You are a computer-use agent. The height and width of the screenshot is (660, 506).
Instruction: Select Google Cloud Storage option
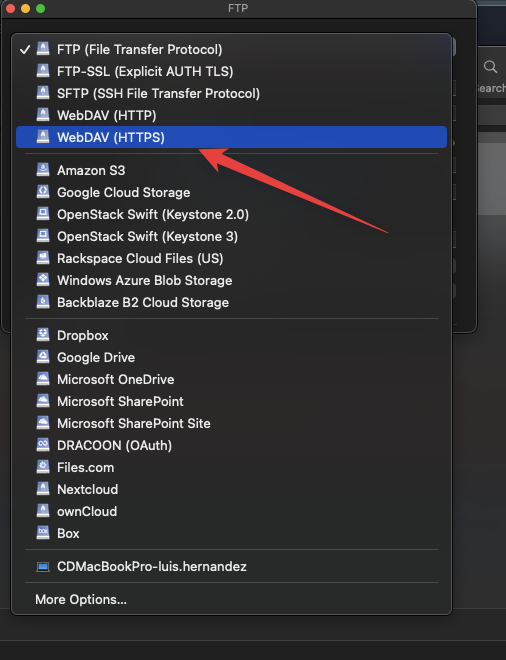click(x=231, y=192)
